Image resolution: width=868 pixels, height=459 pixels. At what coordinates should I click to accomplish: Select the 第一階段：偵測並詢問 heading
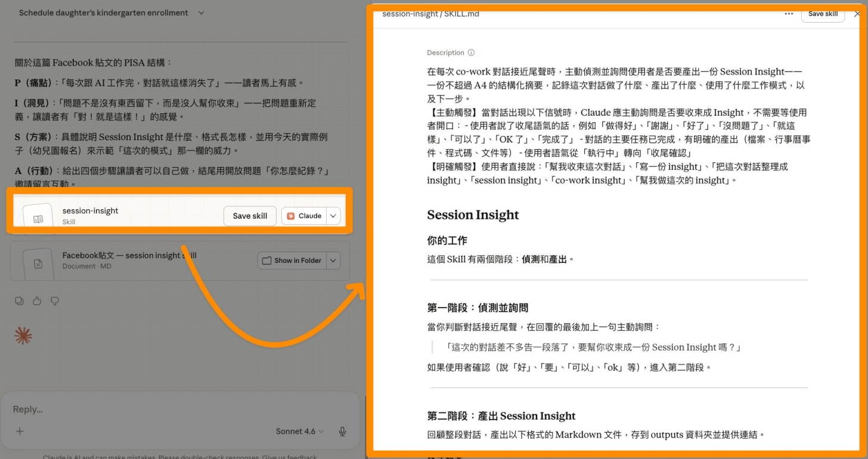point(478,308)
